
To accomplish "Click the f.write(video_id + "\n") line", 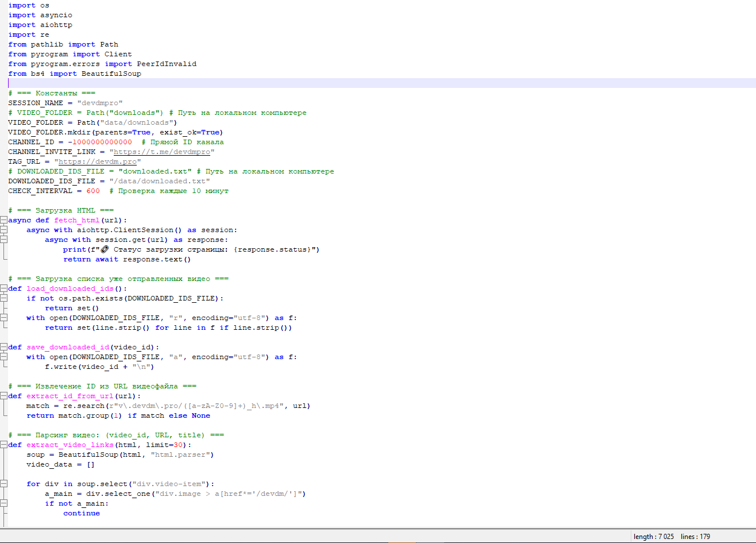I will tap(100, 367).
